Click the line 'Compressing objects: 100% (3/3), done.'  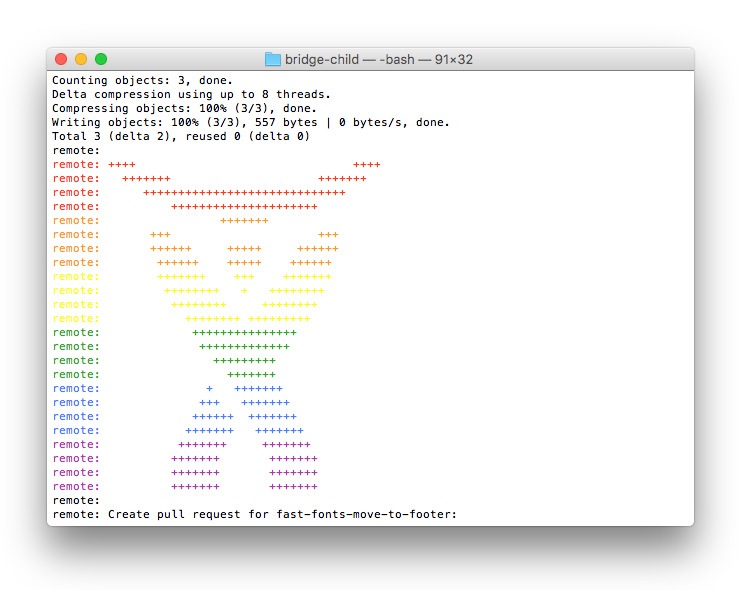point(185,109)
